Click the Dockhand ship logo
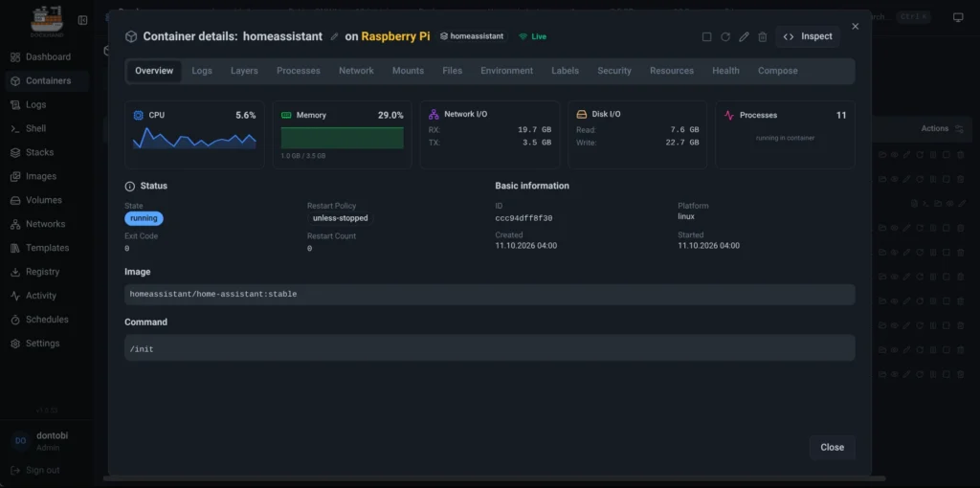This screenshot has height=488, width=980. click(47, 19)
